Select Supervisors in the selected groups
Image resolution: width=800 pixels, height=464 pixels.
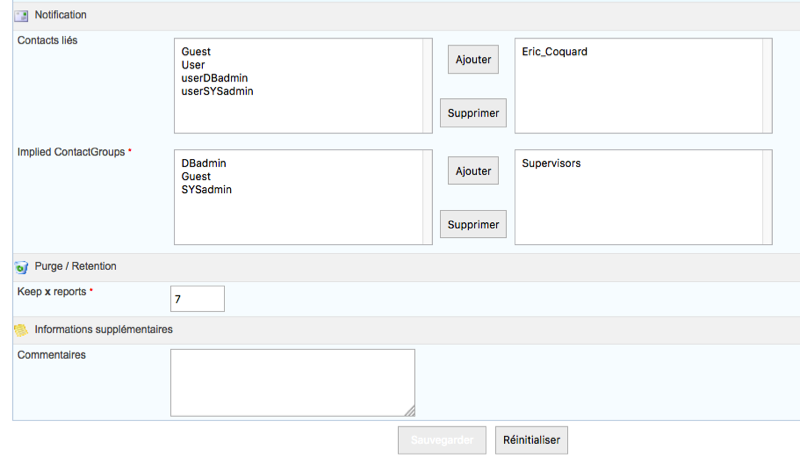[x=551, y=163]
